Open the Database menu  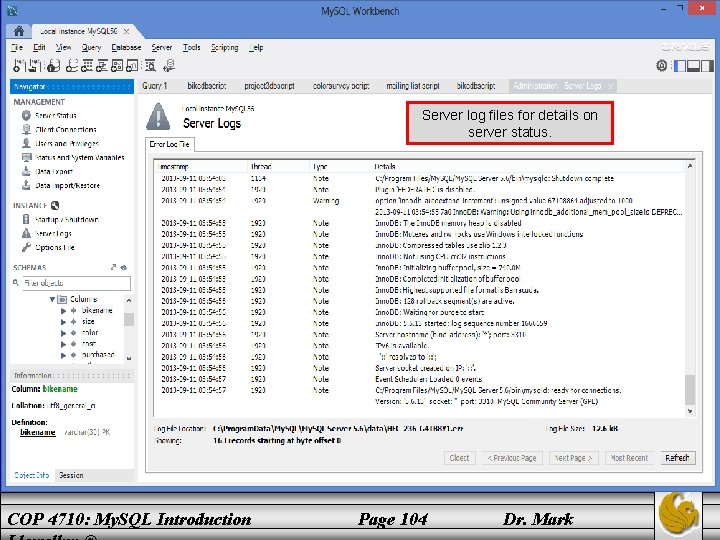126,47
